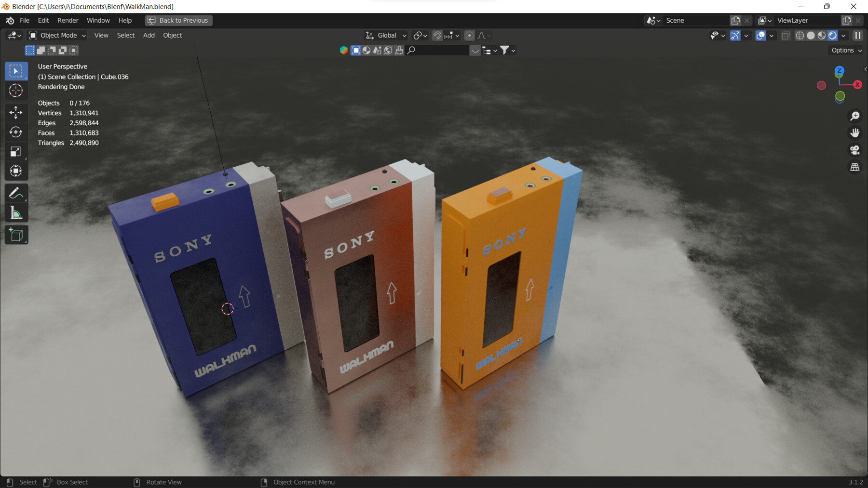This screenshot has width=868, height=488.
Task: Open the transform orientation dropdown showing Global
Action: [x=385, y=35]
